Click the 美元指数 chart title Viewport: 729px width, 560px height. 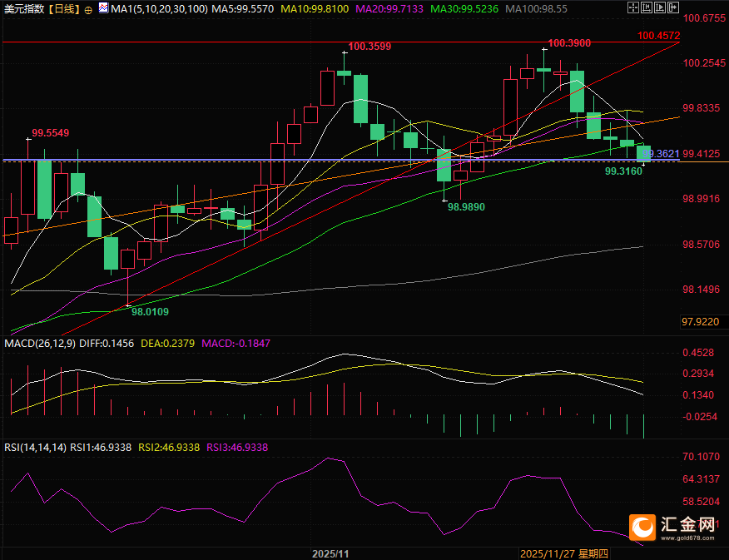tap(23, 8)
